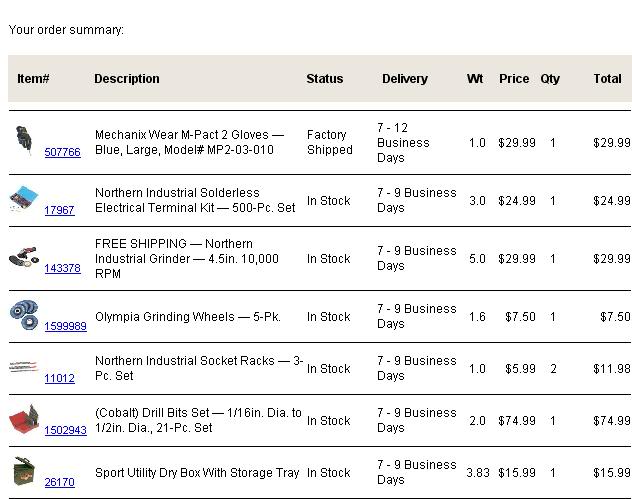Click the $7.50 price for grinding wheels
Viewport: 632px width, 499px height.
point(520,317)
